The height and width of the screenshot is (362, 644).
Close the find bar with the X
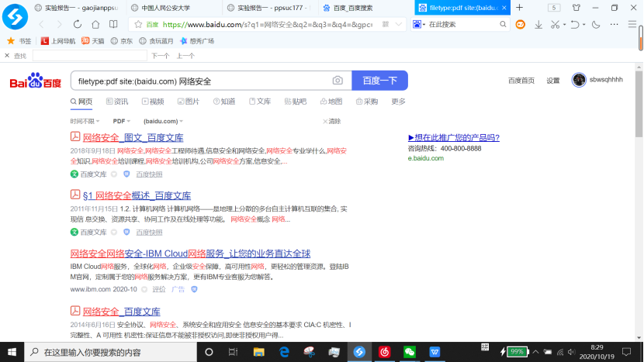click(7, 55)
